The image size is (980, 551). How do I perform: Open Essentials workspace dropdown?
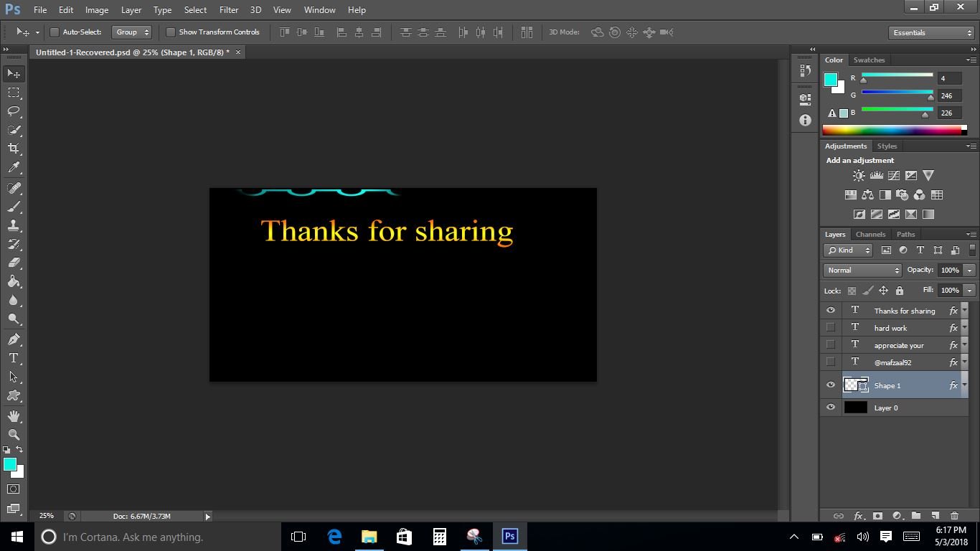click(x=931, y=33)
